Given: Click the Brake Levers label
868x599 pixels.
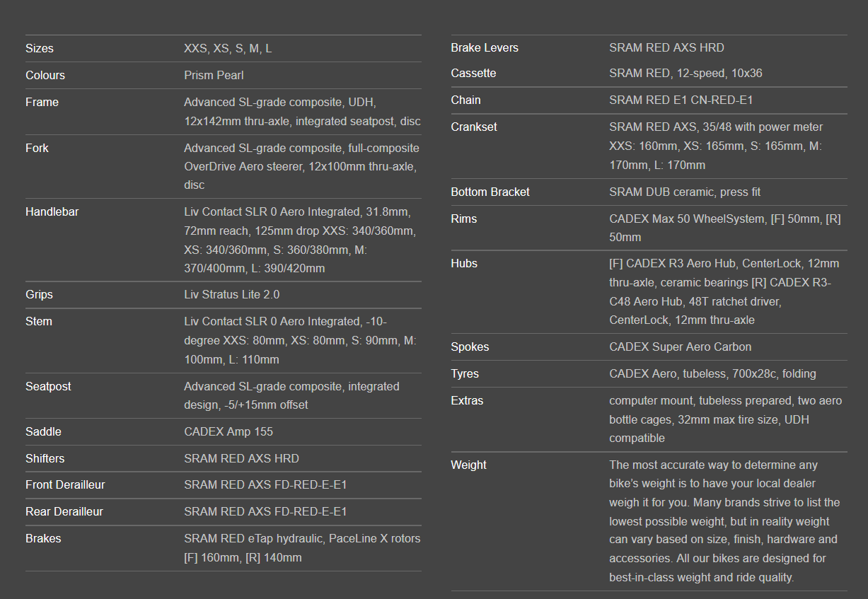Looking at the screenshot, I should pos(485,48).
